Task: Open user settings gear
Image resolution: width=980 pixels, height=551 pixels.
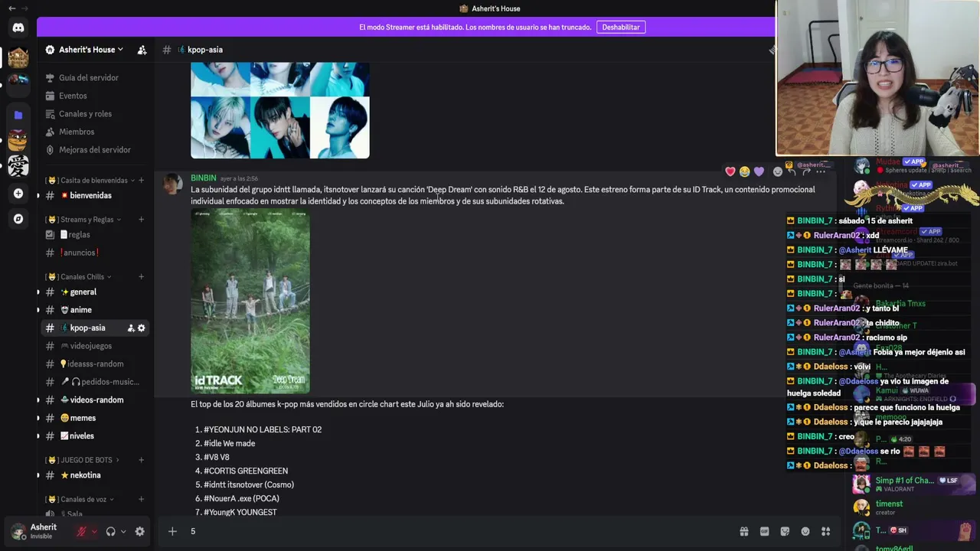Action: pyautogui.click(x=139, y=532)
